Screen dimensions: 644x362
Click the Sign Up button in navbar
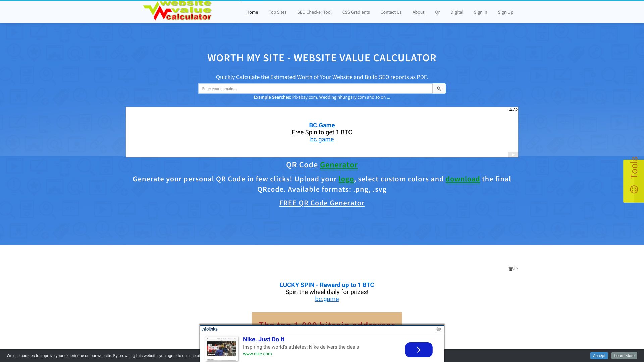(x=505, y=12)
